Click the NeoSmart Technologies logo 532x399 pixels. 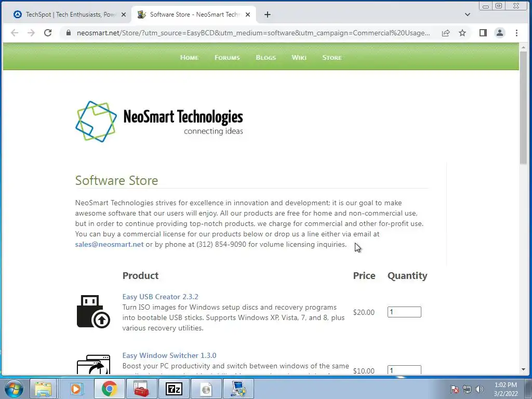(x=159, y=122)
